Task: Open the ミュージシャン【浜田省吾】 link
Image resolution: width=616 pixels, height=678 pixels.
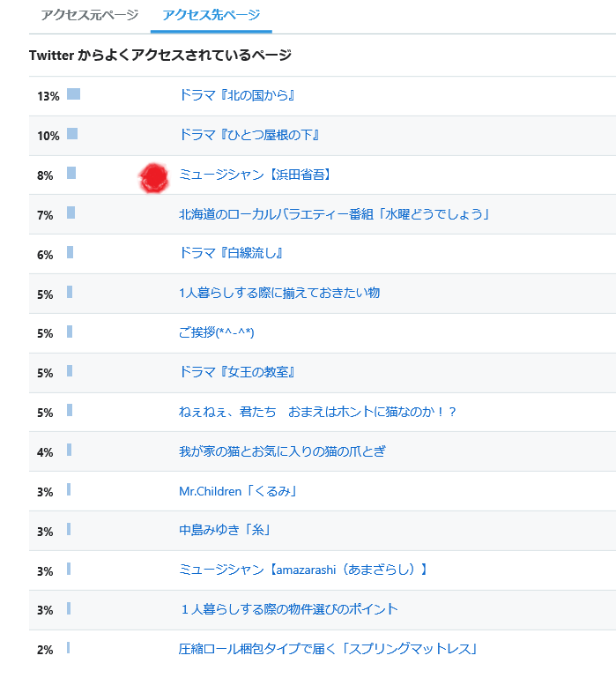Action: pos(255,175)
